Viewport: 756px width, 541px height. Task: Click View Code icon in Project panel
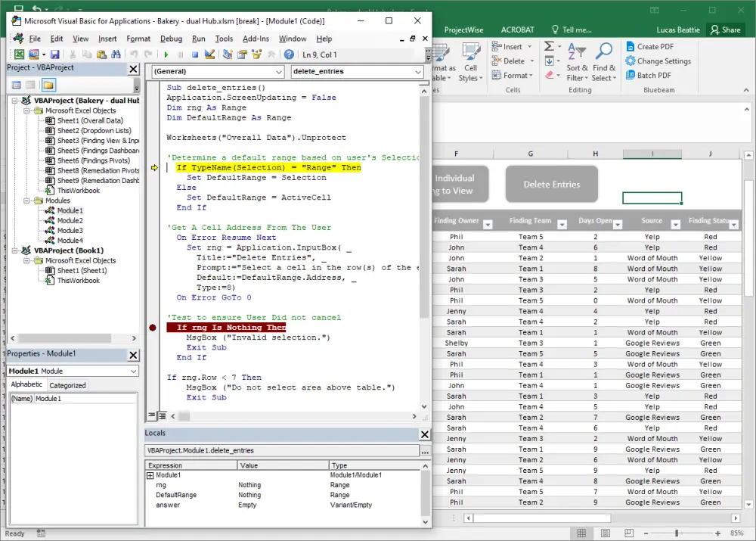click(17, 85)
